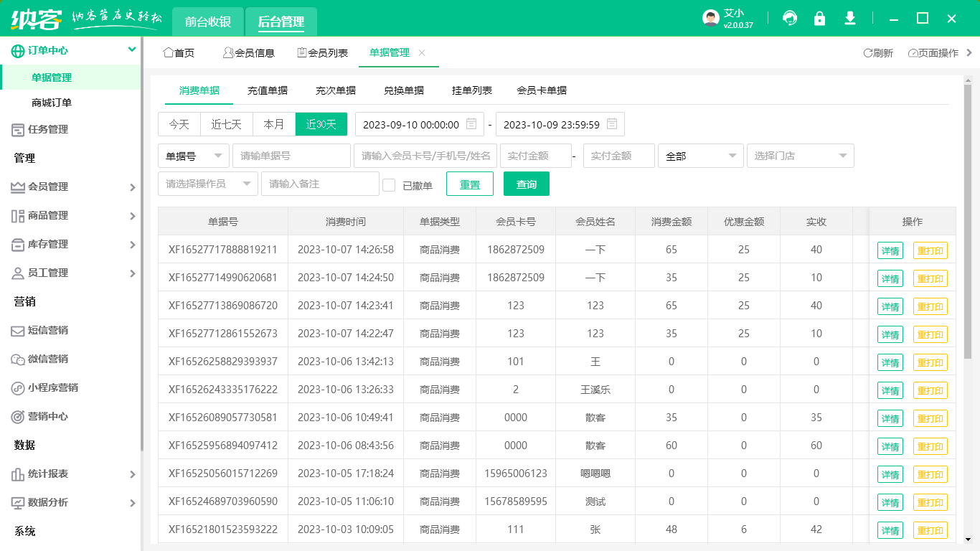Viewport: 980px width, 551px height.
Task: Click inside the 请输入单据号 input field
Action: click(x=291, y=156)
